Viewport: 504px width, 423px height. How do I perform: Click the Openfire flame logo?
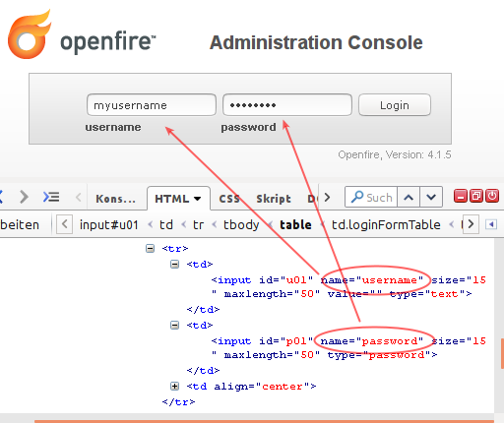click(30, 34)
